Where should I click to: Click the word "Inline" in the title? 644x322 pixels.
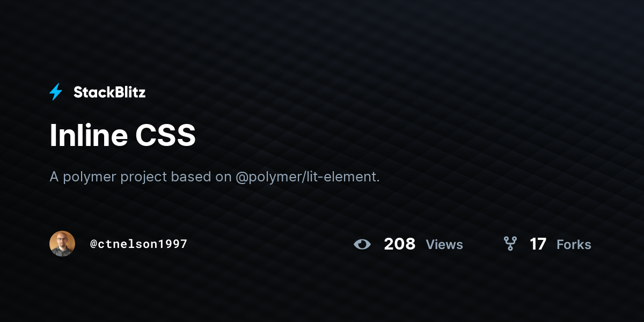(x=88, y=136)
